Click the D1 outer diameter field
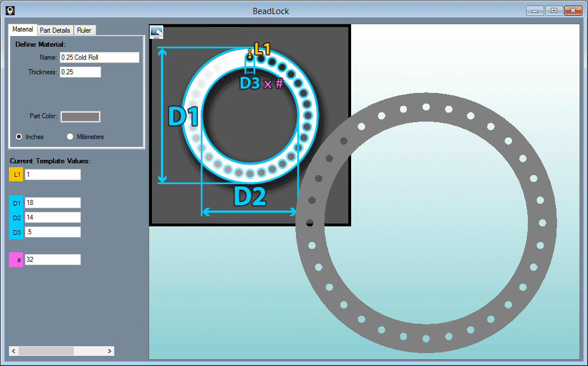The image size is (588, 366). click(52, 203)
